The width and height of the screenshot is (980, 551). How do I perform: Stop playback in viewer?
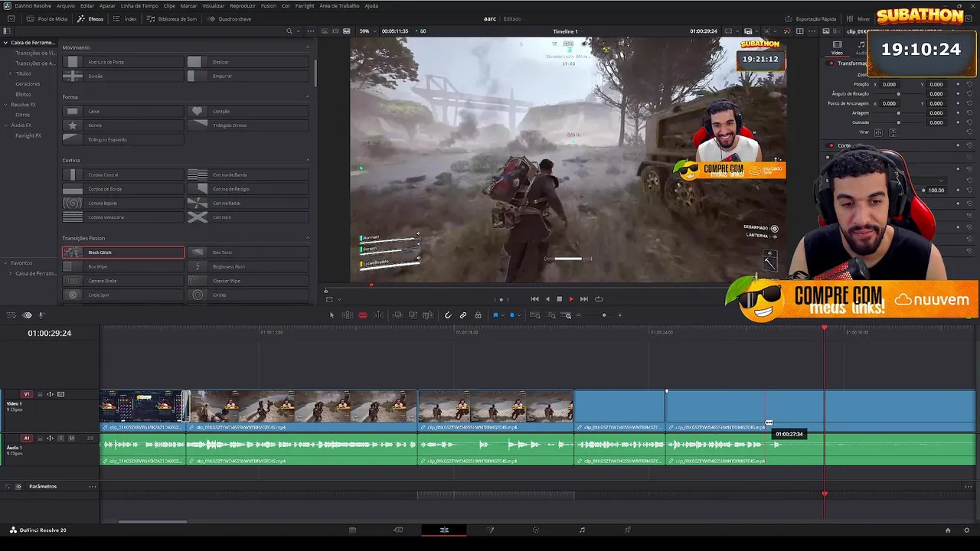(x=559, y=299)
